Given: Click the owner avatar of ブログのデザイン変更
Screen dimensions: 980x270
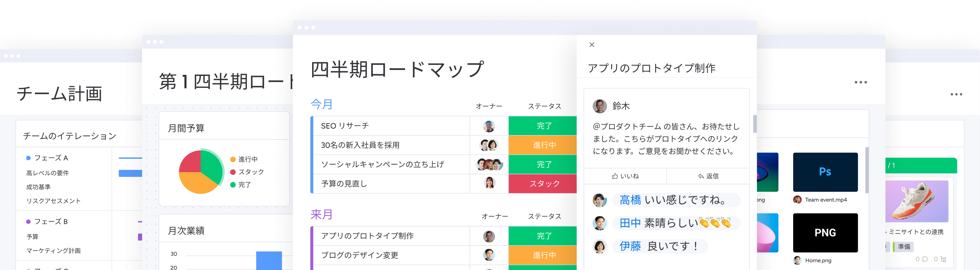Looking at the screenshot, I should pyautogui.click(x=489, y=255).
